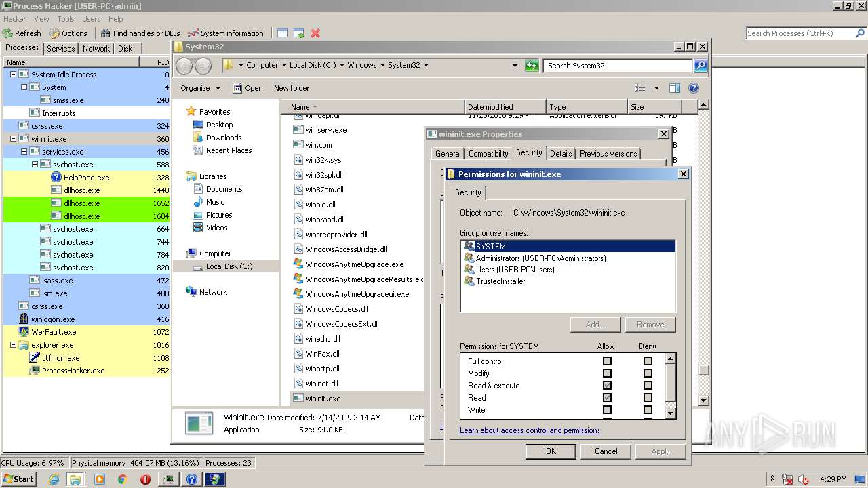Image resolution: width=868 pixels, height=488 pixels.
Task: Open Desktop in Favorites sidebar
Action: [219, 125]
